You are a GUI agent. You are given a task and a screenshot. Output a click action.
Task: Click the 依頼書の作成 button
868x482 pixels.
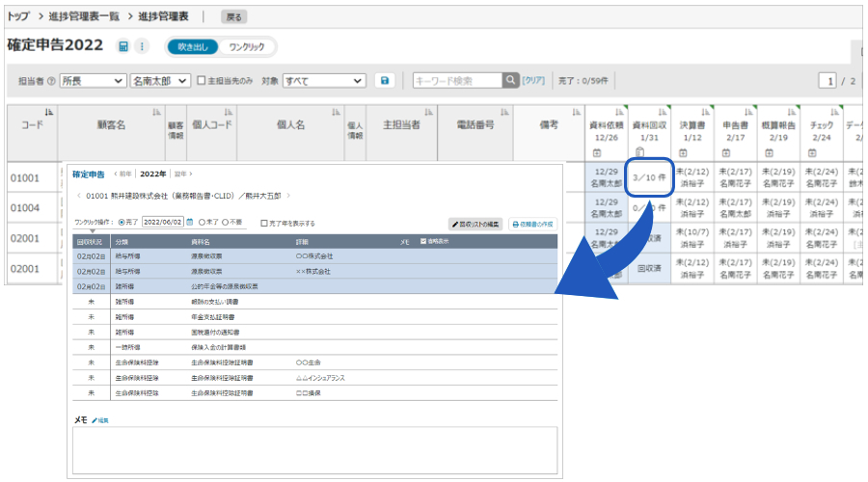(x=532, y=223)
